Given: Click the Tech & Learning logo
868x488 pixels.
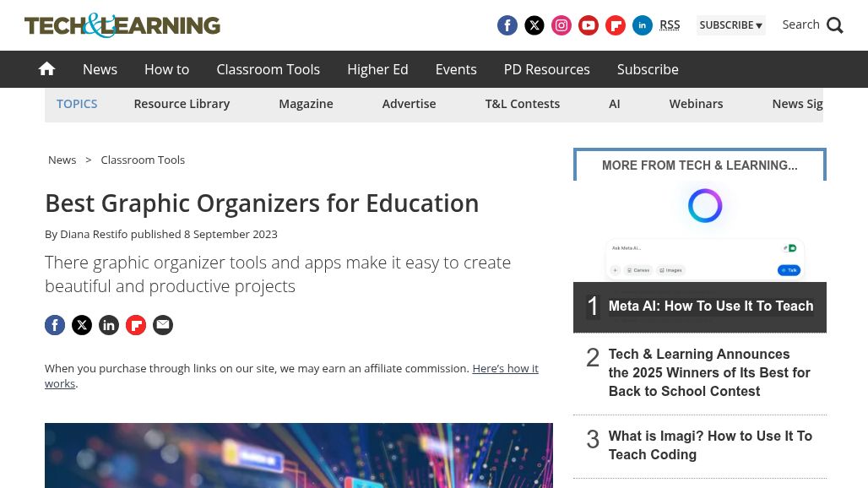Looking at the screenshot, I should coord(122,25).
